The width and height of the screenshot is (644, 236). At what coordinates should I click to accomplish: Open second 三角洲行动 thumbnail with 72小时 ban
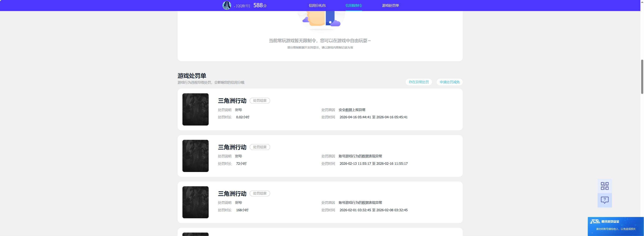tap(196, 156)
